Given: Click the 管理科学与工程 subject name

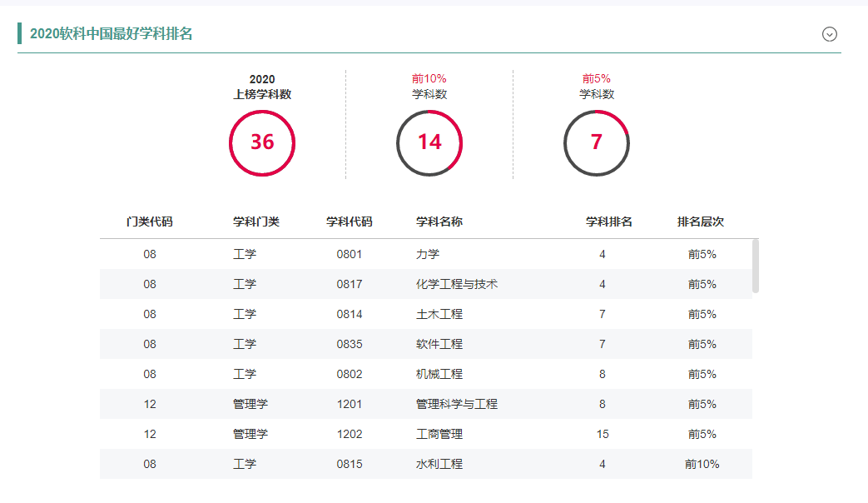Looking at the screenshot, I should pyautogui.click(x=457, y=404).
